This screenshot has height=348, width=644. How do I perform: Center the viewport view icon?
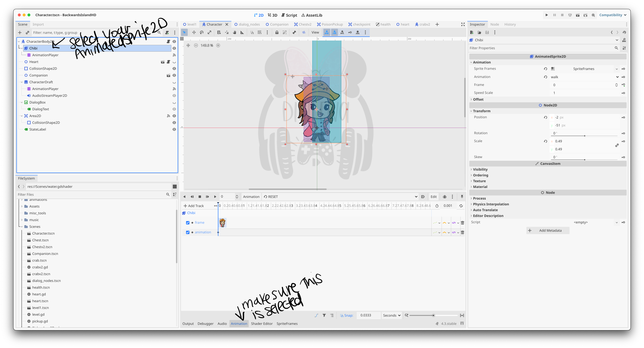coord(188,45)
